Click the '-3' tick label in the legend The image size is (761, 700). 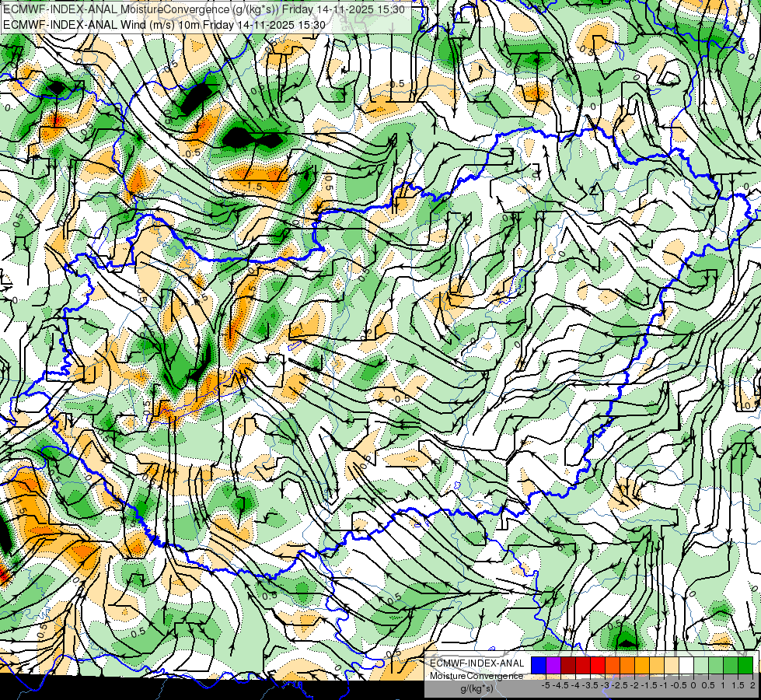pyautogui.click(x=605, y=685)
